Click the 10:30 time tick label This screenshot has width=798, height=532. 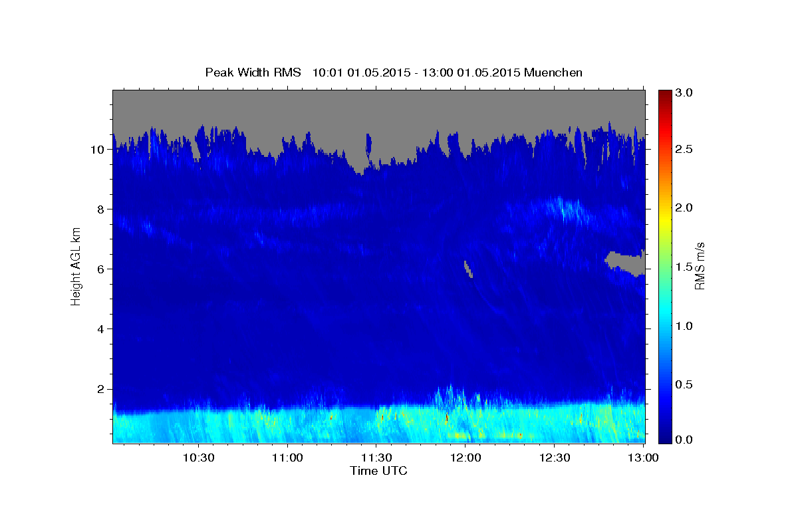[198, 458]
